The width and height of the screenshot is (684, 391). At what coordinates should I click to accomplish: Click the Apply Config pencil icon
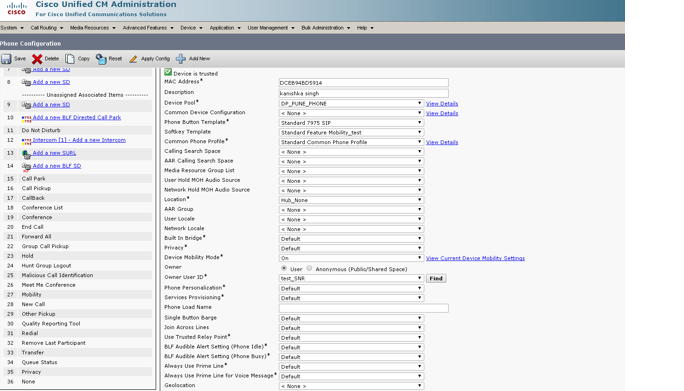click(133, 59)
